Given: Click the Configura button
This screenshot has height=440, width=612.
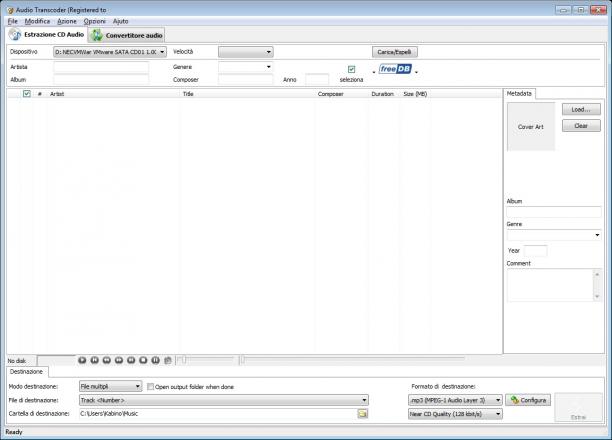Looking at the screenshot, I should click(528, 400).
